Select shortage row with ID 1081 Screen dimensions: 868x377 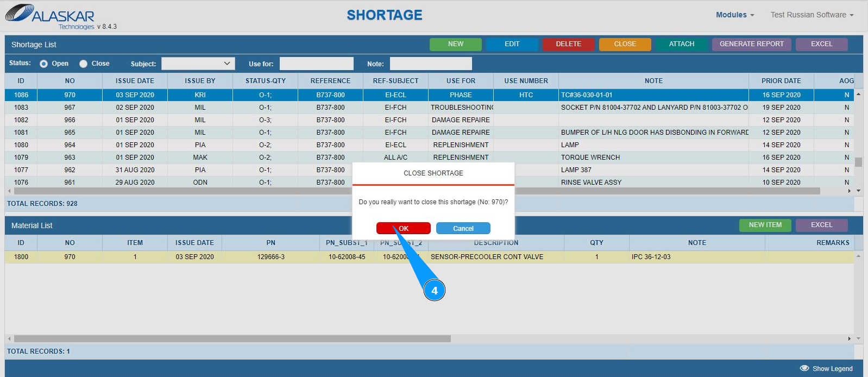[429, 133]
